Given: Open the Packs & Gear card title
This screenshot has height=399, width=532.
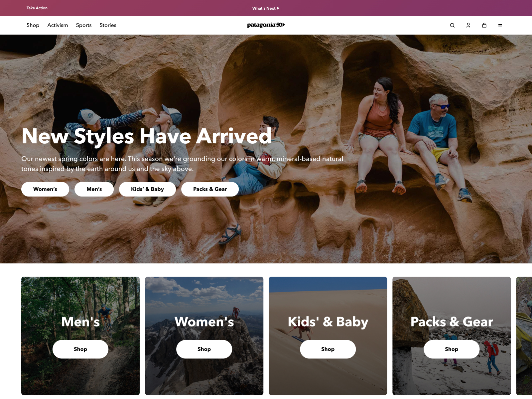Looking at the screenshot, I should coord(452,322).
